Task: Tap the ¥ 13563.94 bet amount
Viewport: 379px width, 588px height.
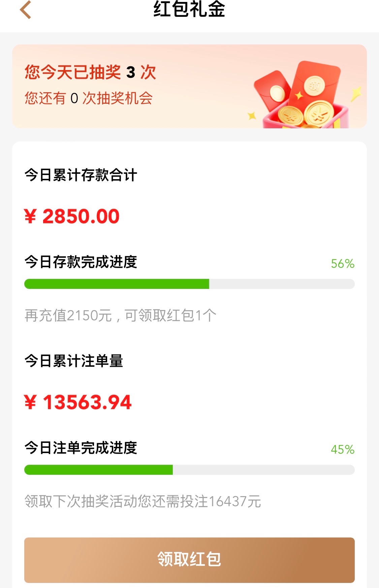Action: click(x=78, y=402)
